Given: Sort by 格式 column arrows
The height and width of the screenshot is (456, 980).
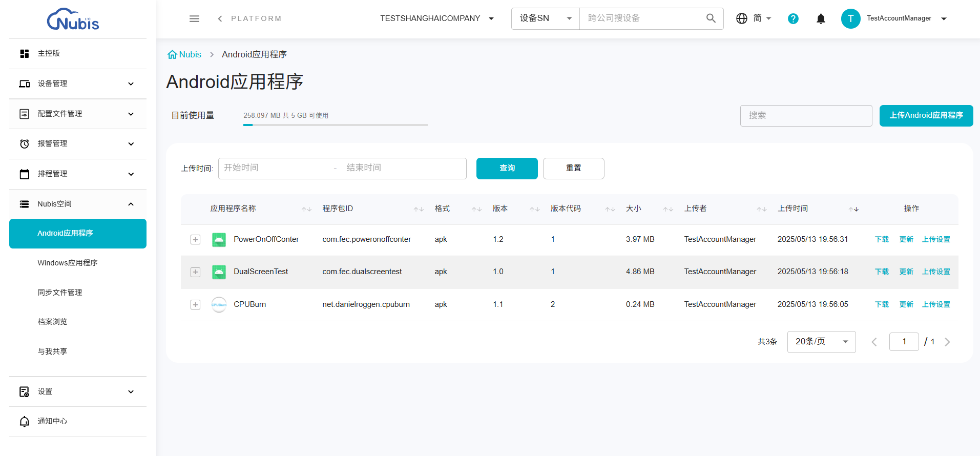Looking at the screenshot, I should point(476,209).
